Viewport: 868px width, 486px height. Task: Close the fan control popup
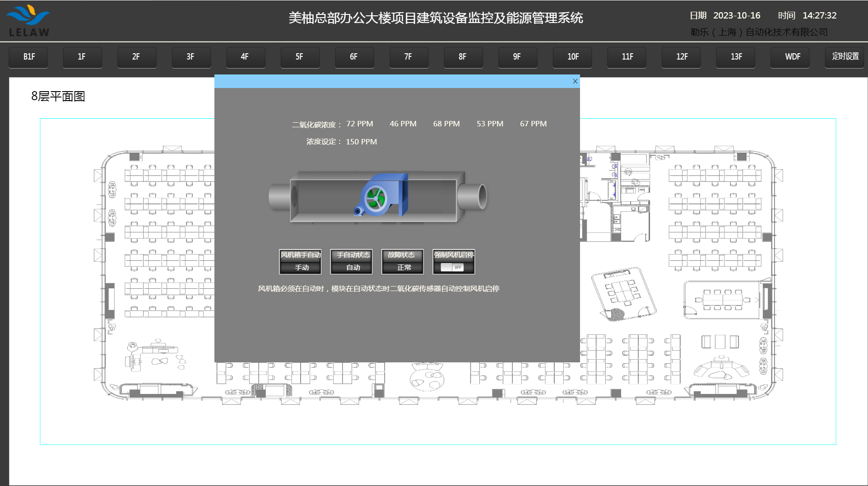[575, 81]
